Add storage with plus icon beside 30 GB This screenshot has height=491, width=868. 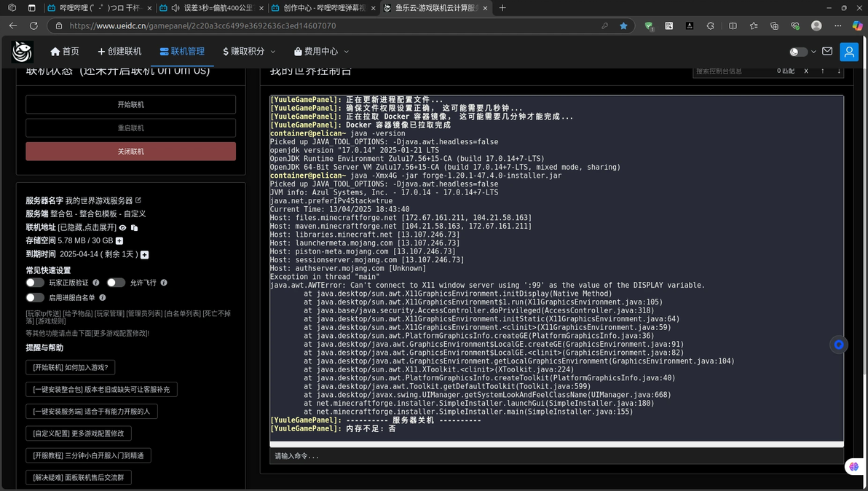(x=119, y=241)
